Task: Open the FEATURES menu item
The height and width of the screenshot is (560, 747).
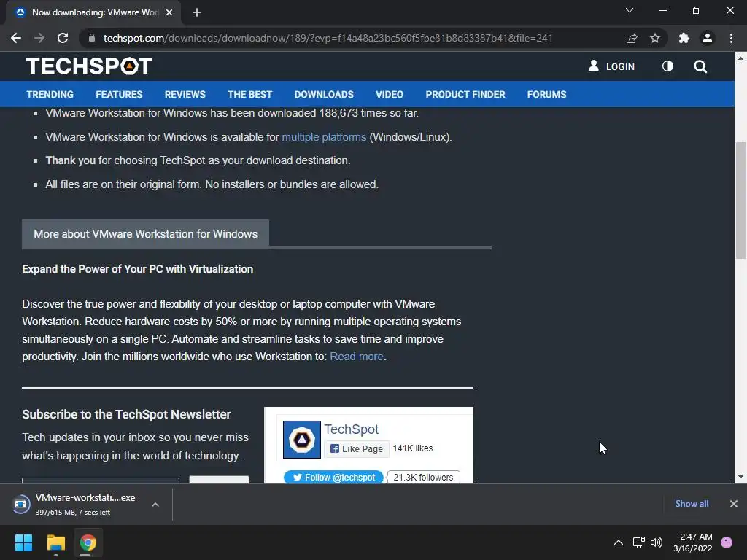Action: coord(119,94)
